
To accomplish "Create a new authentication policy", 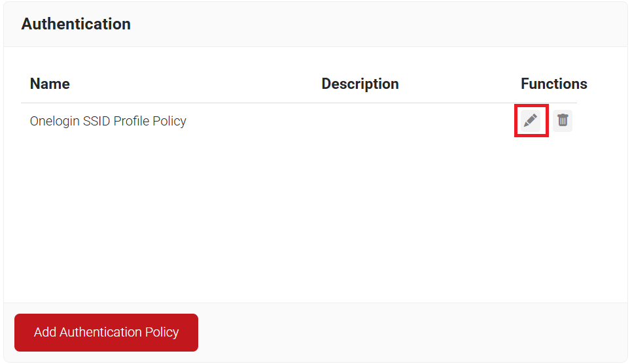I will (x=106, y=332).
